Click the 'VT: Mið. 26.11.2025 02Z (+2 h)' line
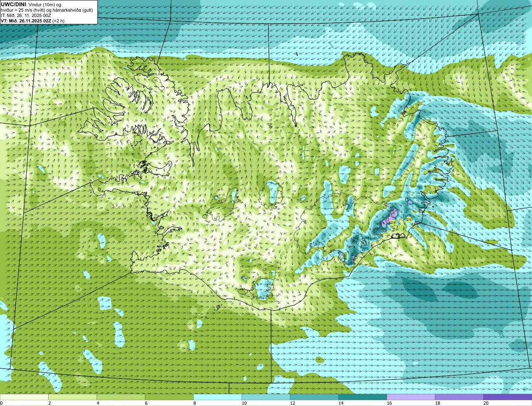 [32, 21]
